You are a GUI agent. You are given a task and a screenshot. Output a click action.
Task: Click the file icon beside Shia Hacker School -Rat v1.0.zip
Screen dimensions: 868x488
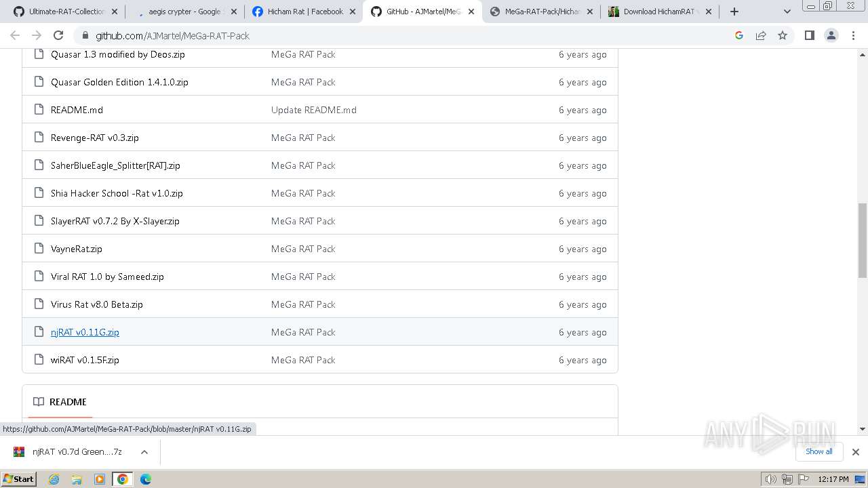(x=39, y=193)
